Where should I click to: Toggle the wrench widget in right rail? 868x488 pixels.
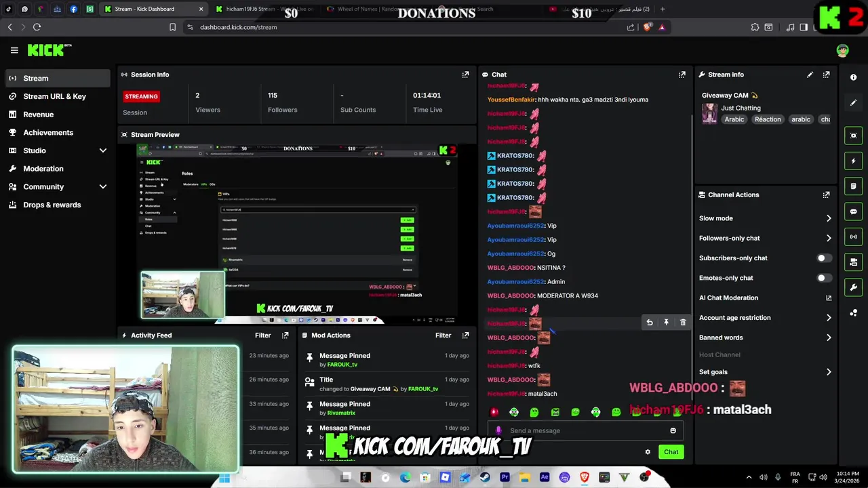853,287
